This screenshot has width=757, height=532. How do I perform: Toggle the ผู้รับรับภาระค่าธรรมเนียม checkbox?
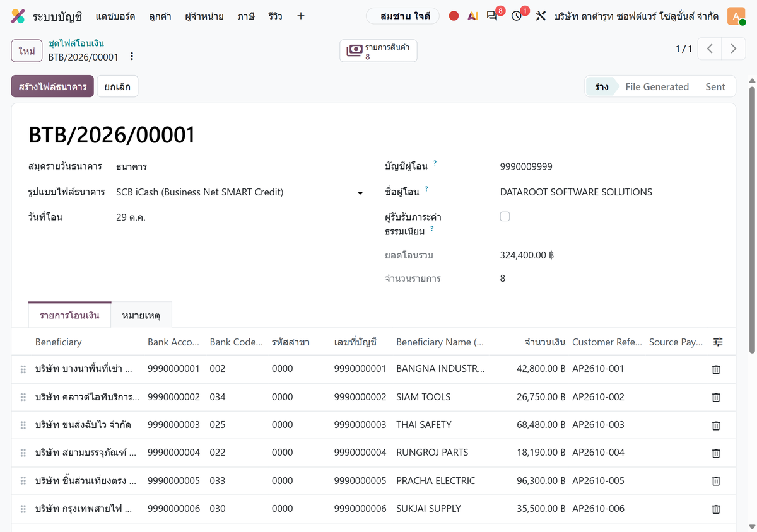(505, 217)
